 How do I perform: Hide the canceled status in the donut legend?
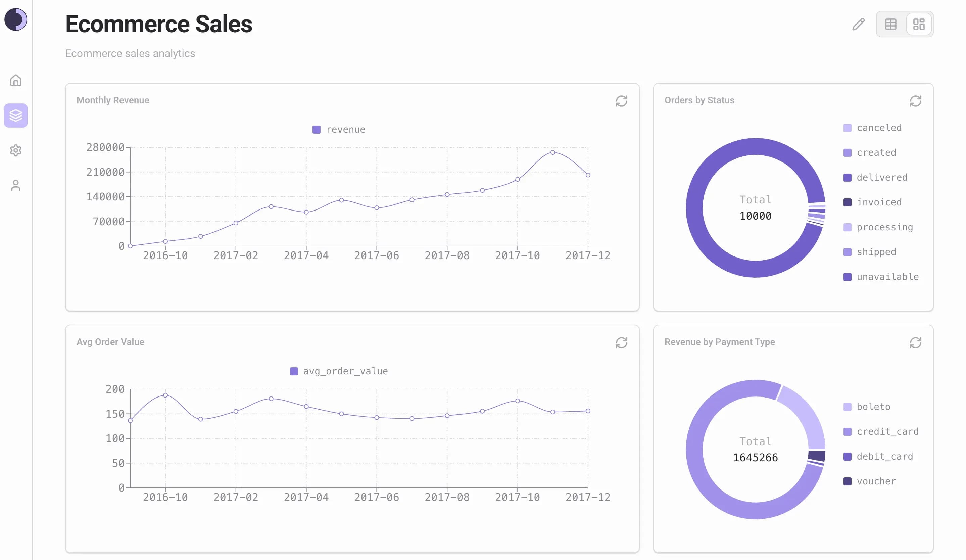click(x=872, y=127)
